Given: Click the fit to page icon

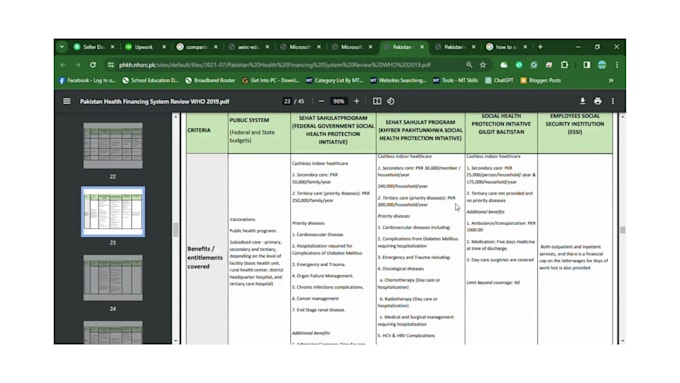Looking at the screenshot, I should point(377,101).
